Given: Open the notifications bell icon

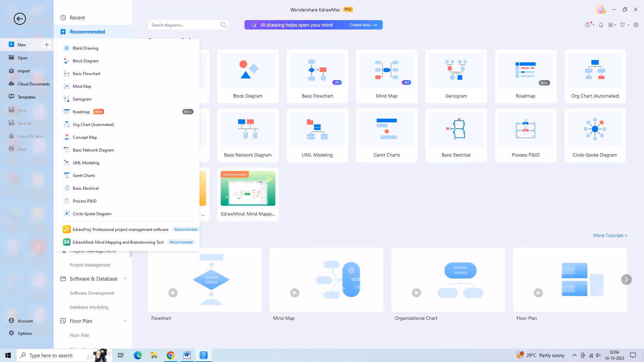Looking at the screenshot, I should click(x=601, y=25).
